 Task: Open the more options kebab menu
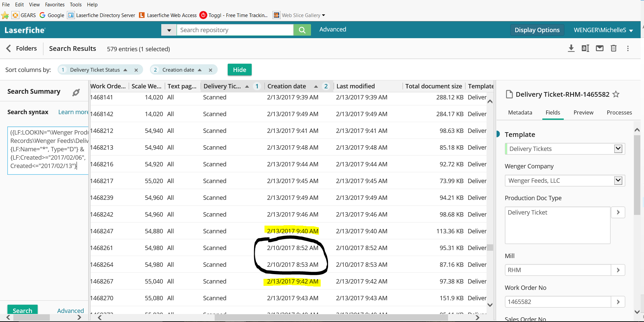[x=628, y=49]
